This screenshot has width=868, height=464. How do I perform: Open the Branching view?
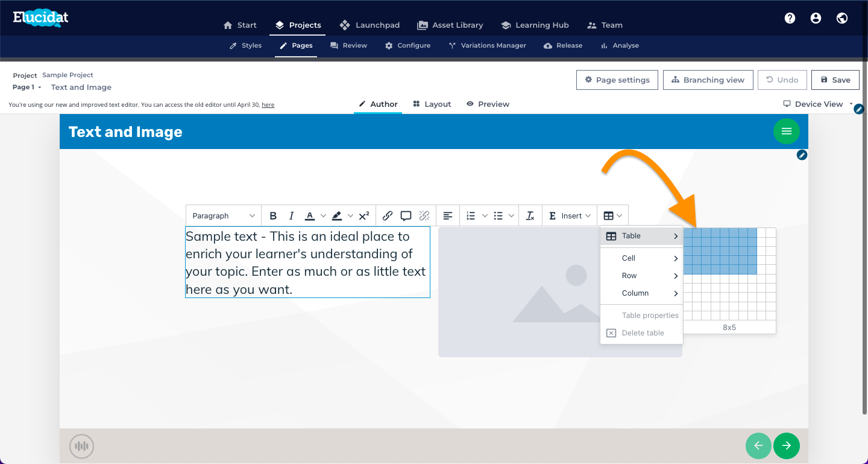[x=708, y=80]
